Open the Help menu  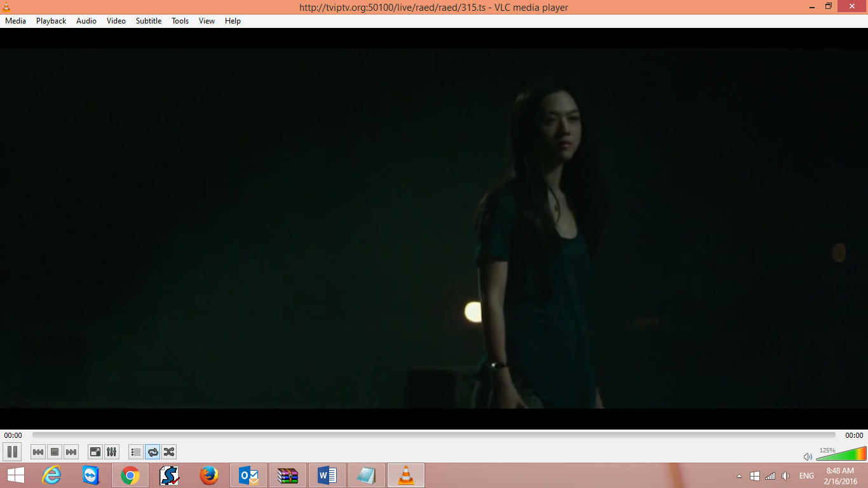(233, 21)
